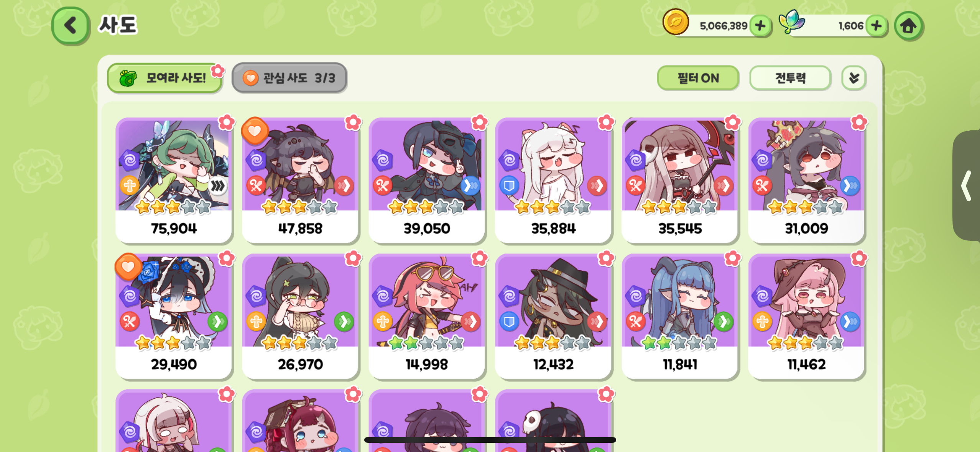The image size is (980, 452).
Task: Open the 모여라 사도! tab
Action: click(x=165, y=78)
